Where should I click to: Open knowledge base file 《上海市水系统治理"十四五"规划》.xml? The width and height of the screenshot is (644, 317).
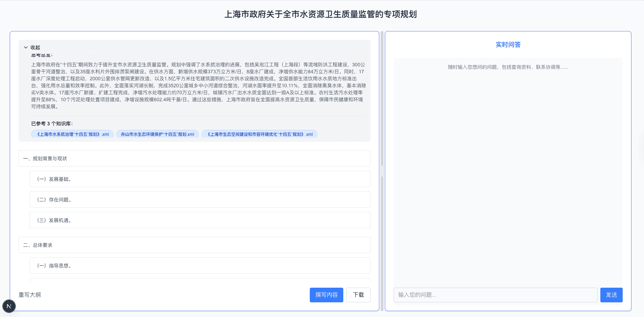tap(72, 134)
